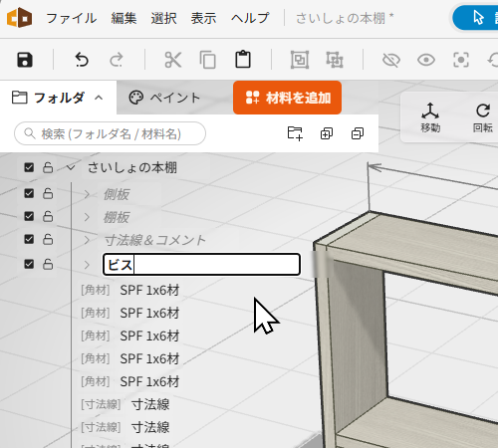Open the 編集 menu
Screen dimensions: 498x448
124,18
